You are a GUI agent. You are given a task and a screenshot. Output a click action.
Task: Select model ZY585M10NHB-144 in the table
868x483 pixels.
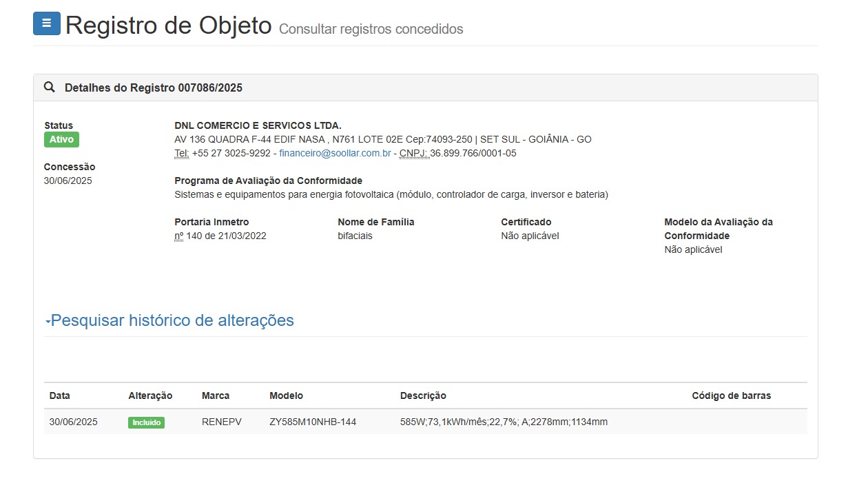[313, 422]
